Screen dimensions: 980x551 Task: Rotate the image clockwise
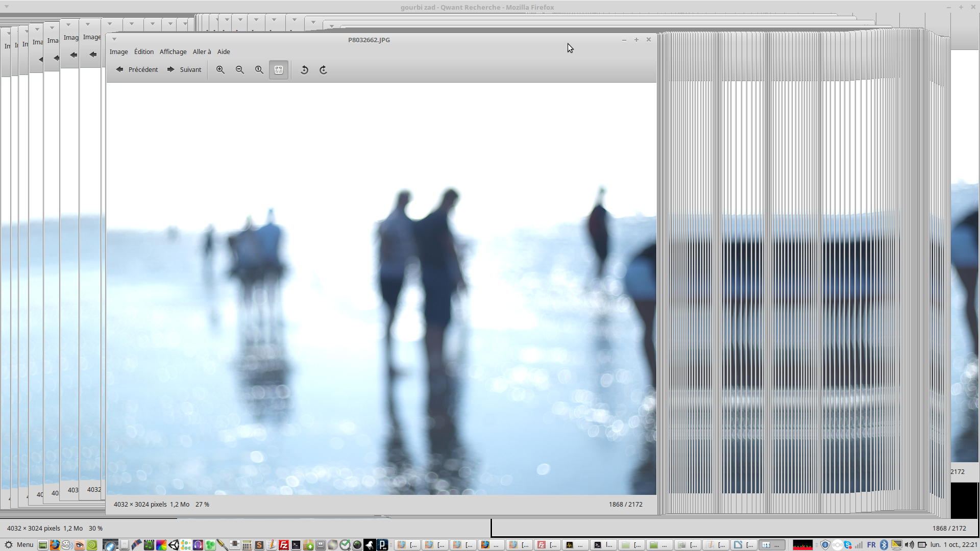[x=324, y=70]
